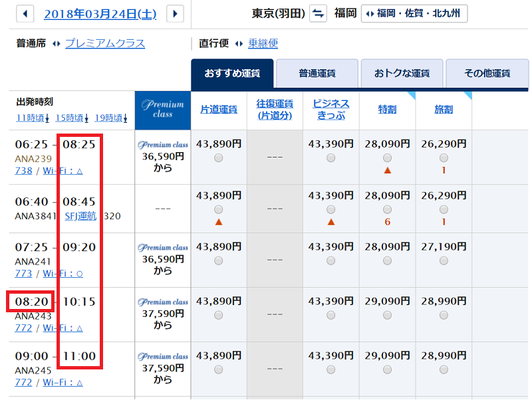Select 片道運賃 radio for ANA245
Viewport: 532px width, 400px height.
point(219,369)
